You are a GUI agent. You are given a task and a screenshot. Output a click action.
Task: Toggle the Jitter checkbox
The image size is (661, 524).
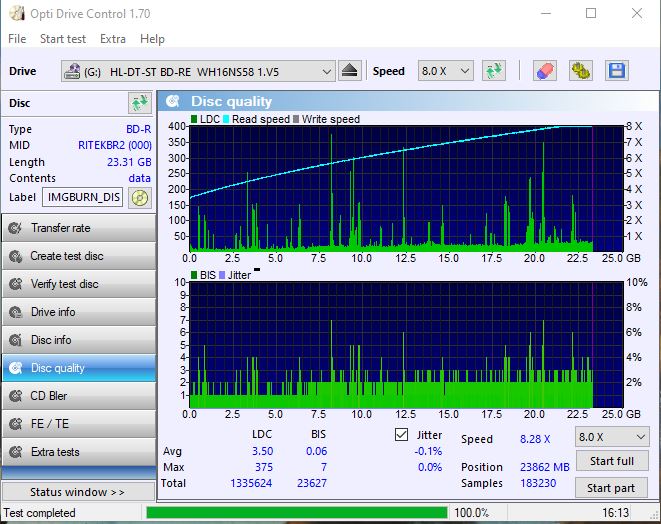coord(402,435)
